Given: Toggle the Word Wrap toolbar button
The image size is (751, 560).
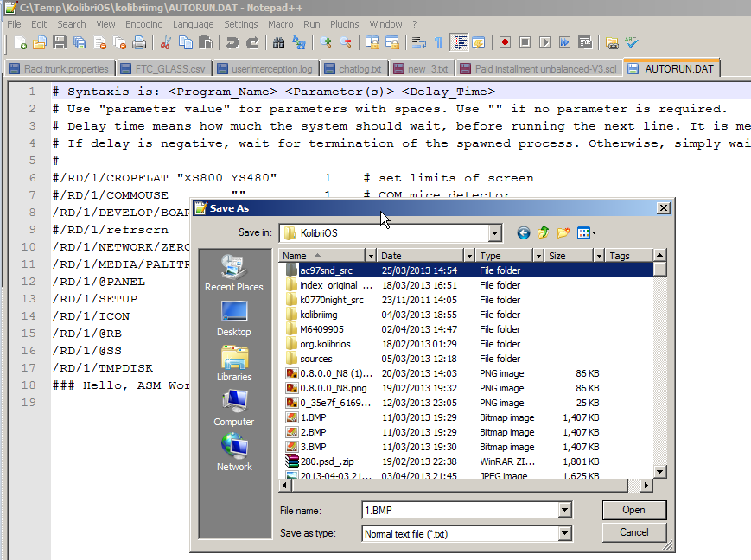Looking at the screenshot, I should pyautogui.click(x=418, y=42).
